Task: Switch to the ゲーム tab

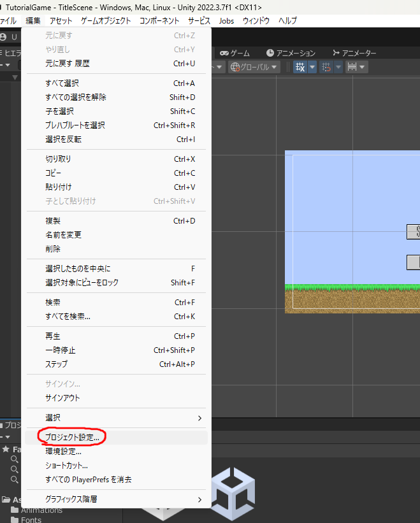Action: point(235,53)
